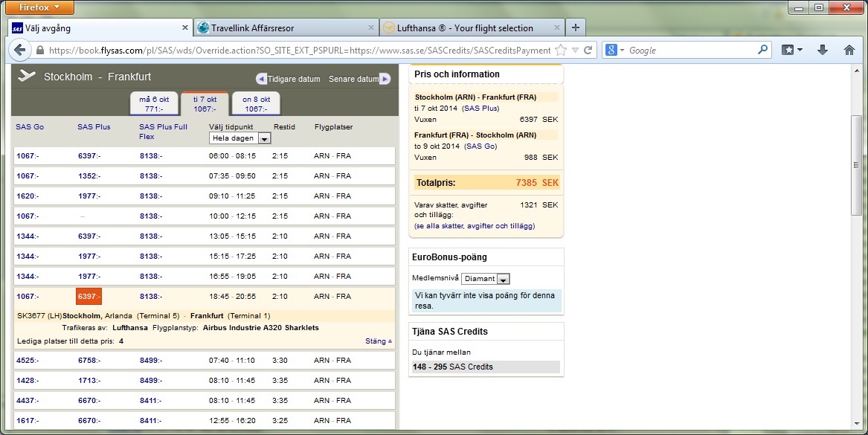Viewport: 868px width, 435px height.
Task: Select 1713 SAS Plus fare for 08:10 flight
Action: point(89,380)
